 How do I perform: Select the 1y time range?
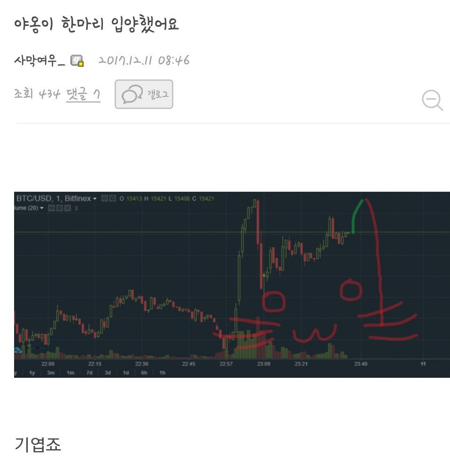pos(32,373)
